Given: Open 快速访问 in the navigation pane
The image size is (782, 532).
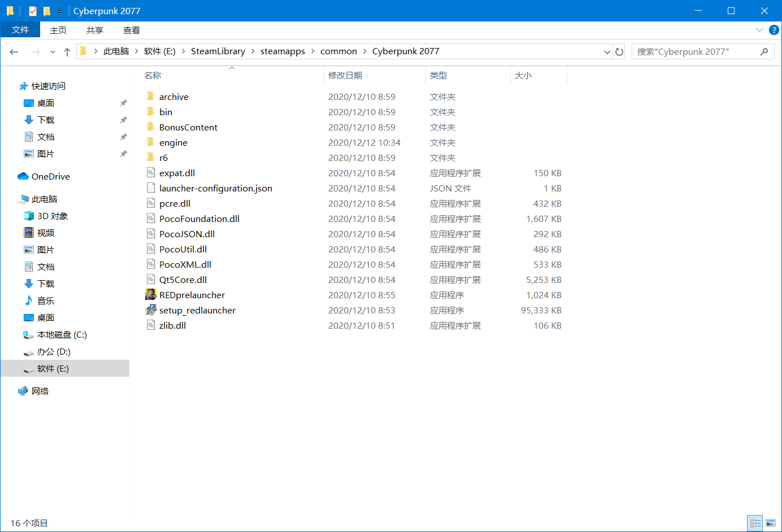Looking at the screenshot, I should point(49,86).
